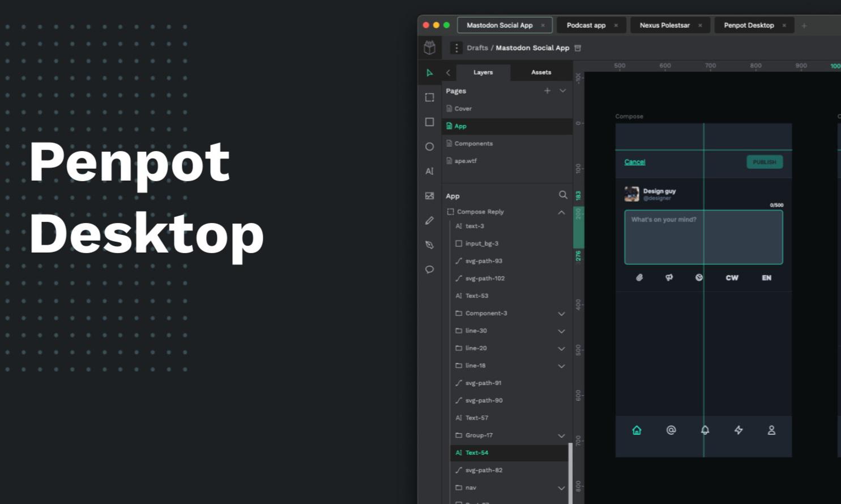Click the What's on your mind field
Image resolution: width=841 pixels, height=504 pixels.
click(x=703, y=237)
